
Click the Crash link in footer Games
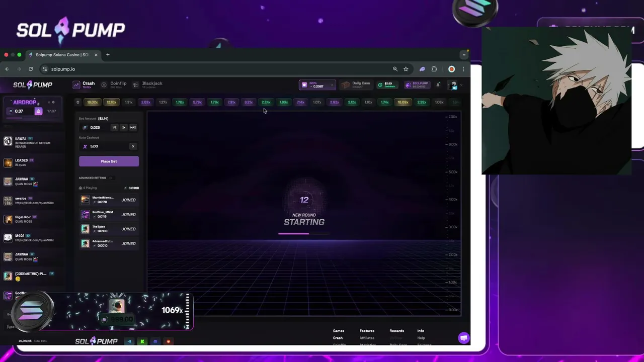[x=338, y=338]
